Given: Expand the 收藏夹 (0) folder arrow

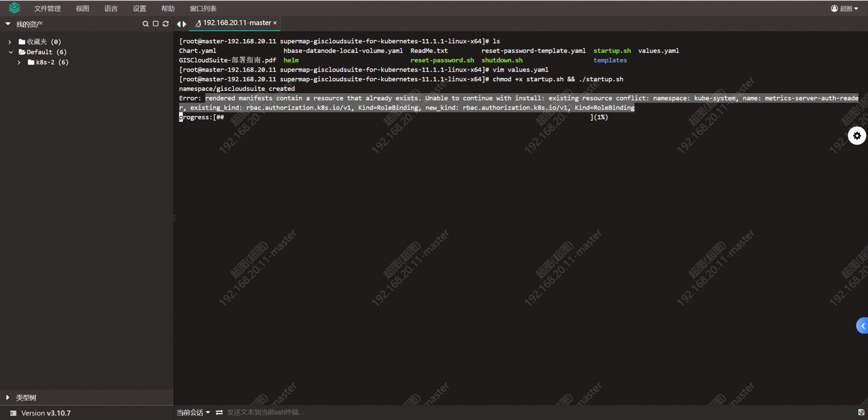Looking at the screenshot, I should pyautogui.click(x=10, y=42).
